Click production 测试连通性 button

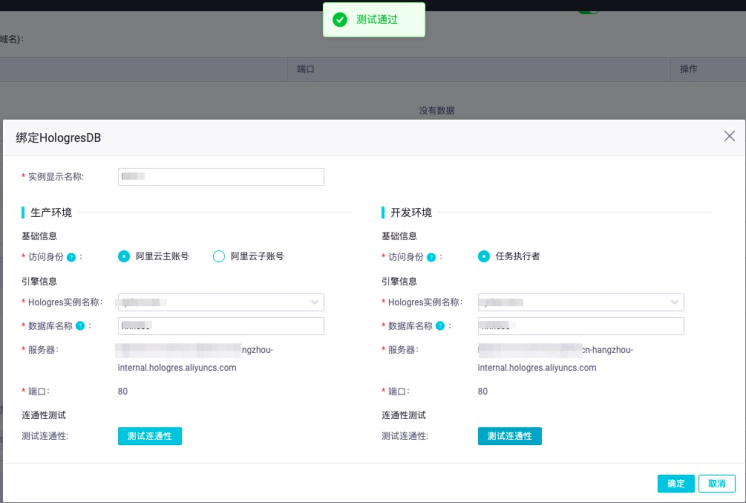point(150,436)
